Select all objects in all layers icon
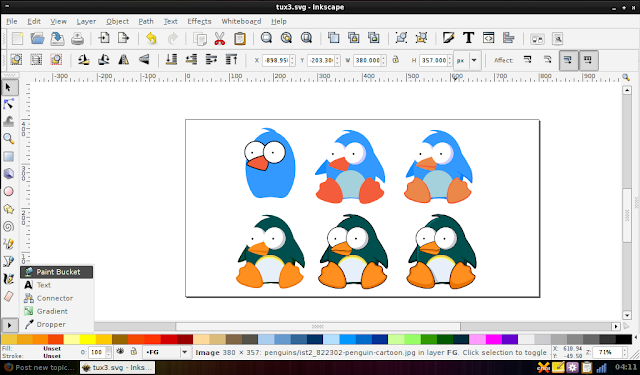Screen dimensions: 640x375 tap(36, 60)
